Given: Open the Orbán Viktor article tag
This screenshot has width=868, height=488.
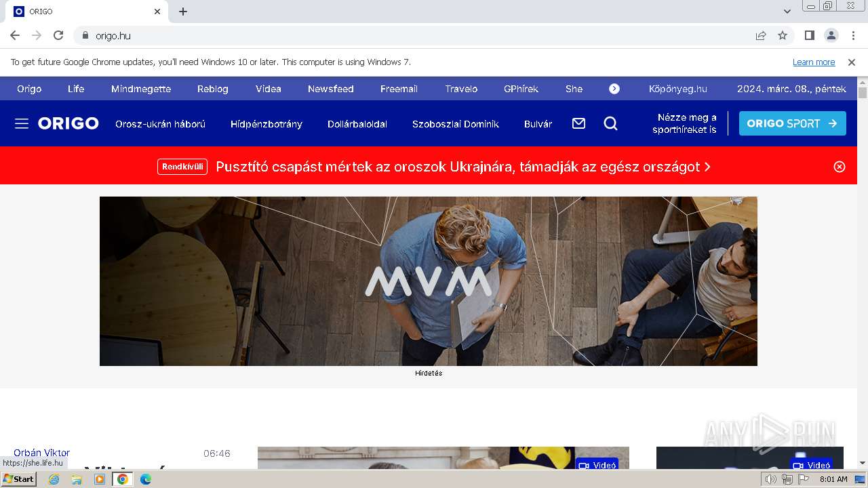Looking at the screenshot, I should coord(41,453).
